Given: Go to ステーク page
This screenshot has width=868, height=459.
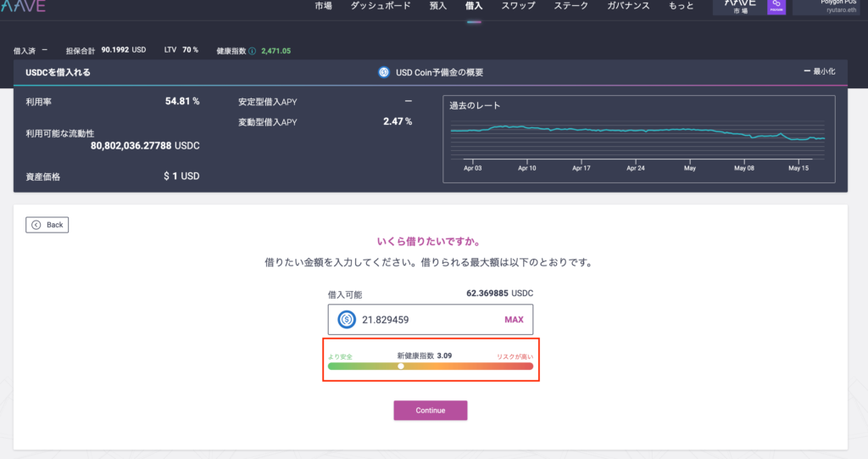Looking at the screenshot, I should pos(570,6).
